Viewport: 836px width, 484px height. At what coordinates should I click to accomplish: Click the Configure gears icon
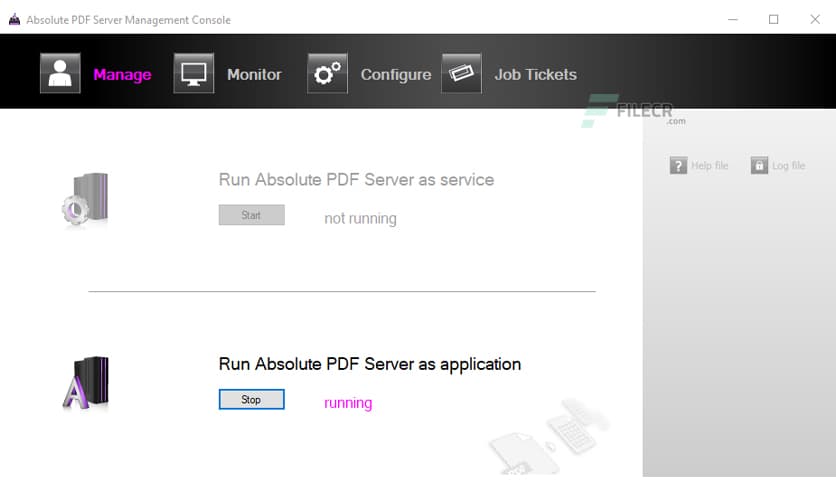[327, 74]
